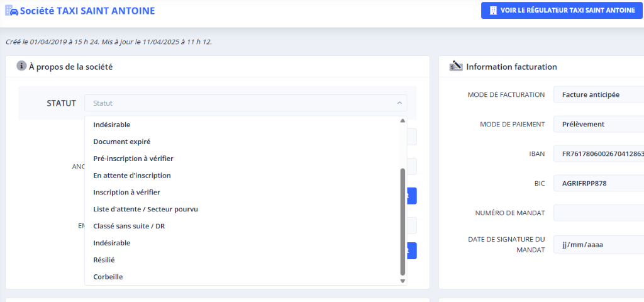Select En attente d'inscription option
644x302 pixels.
coord(246,176)
